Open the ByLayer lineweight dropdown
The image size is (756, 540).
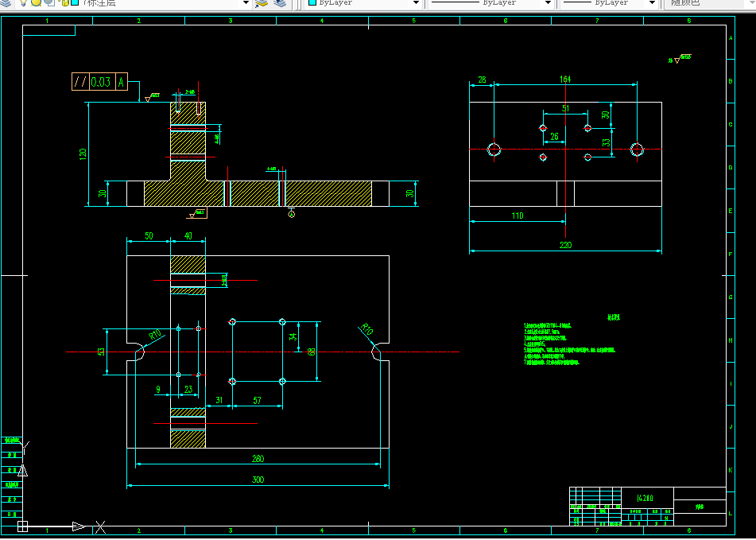point(652,3)
